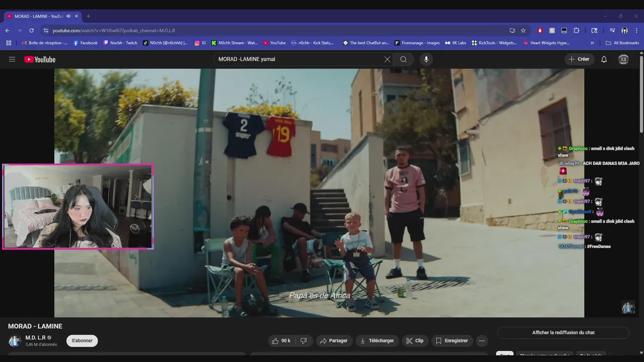Click the webcam overlay of the streamer

click(x=78, y=207)
